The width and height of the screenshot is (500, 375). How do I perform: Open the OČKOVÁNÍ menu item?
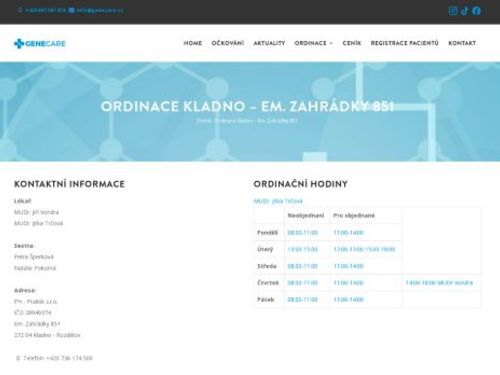[x=228, y=43]
